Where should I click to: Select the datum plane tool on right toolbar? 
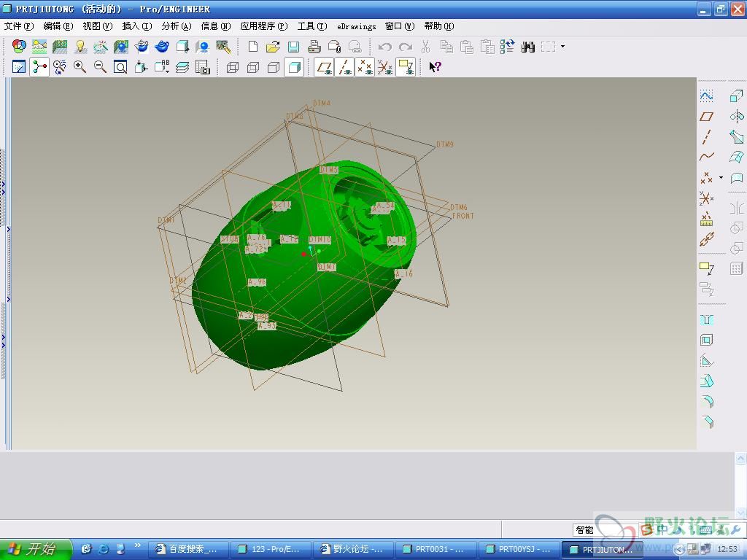[x=706, y=117]
